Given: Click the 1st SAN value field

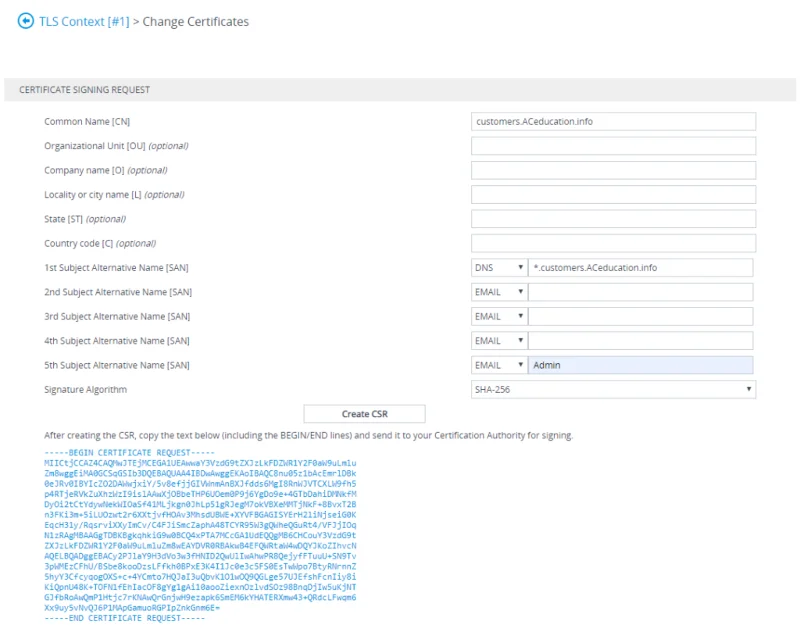Looking at the screenshot, I should point(640,268).
